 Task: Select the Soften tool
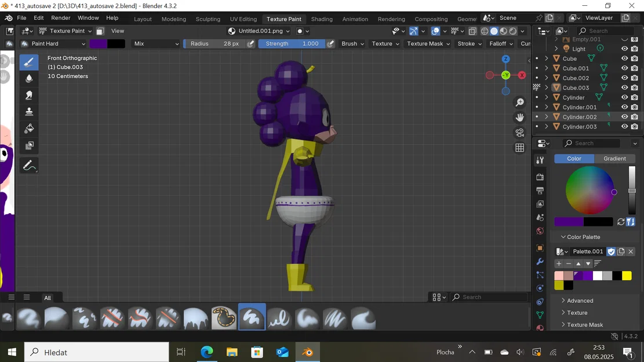click(29, 78)
